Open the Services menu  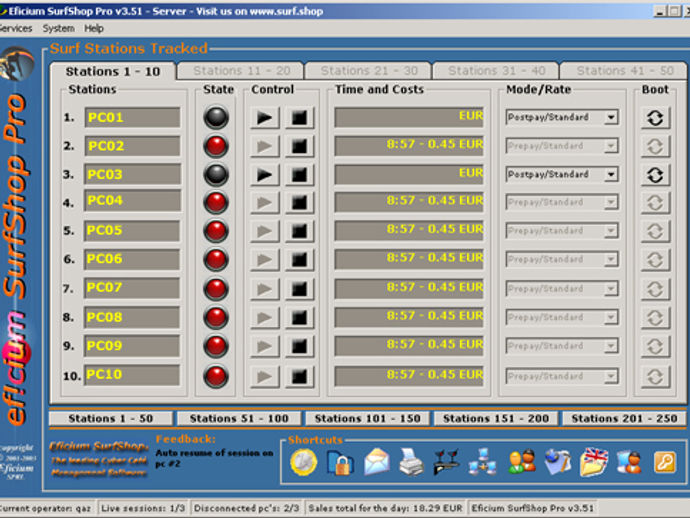tap(15, 28)
